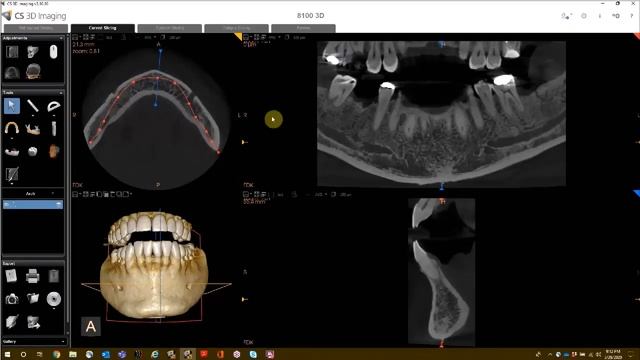
Task: Select the axial head slice preset icon
Action: 12,72
